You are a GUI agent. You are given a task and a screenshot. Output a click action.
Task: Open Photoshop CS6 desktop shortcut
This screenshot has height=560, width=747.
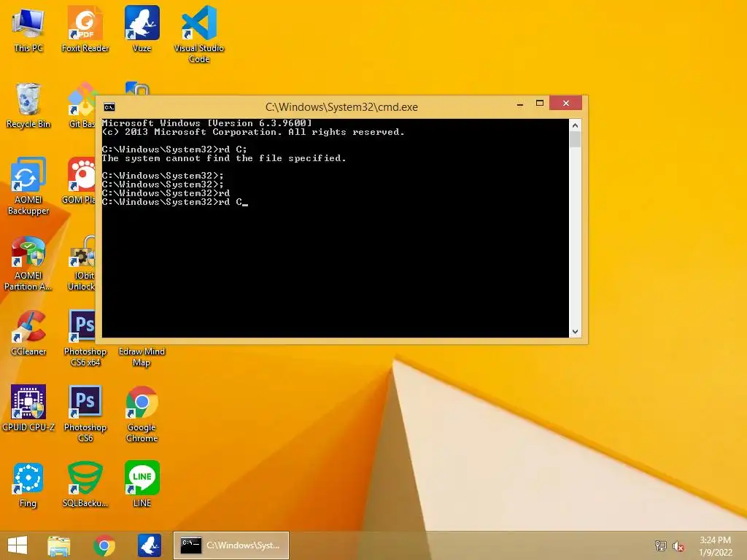85,414
